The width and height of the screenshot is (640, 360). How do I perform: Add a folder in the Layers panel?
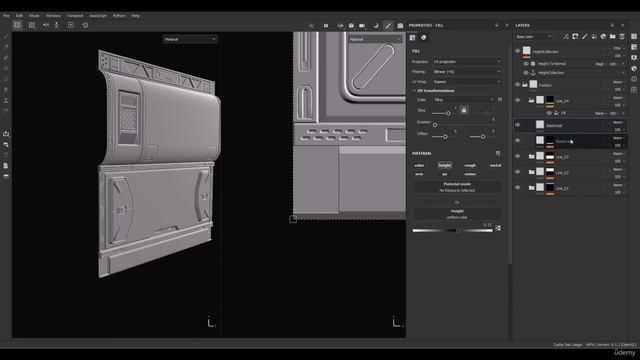coord(613,37)
